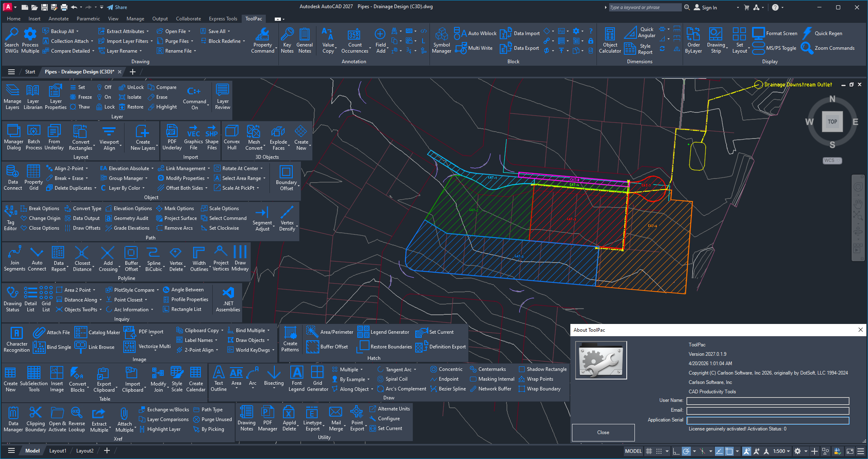
Task: Click the User Name field
Action: [x=768, y=401]
